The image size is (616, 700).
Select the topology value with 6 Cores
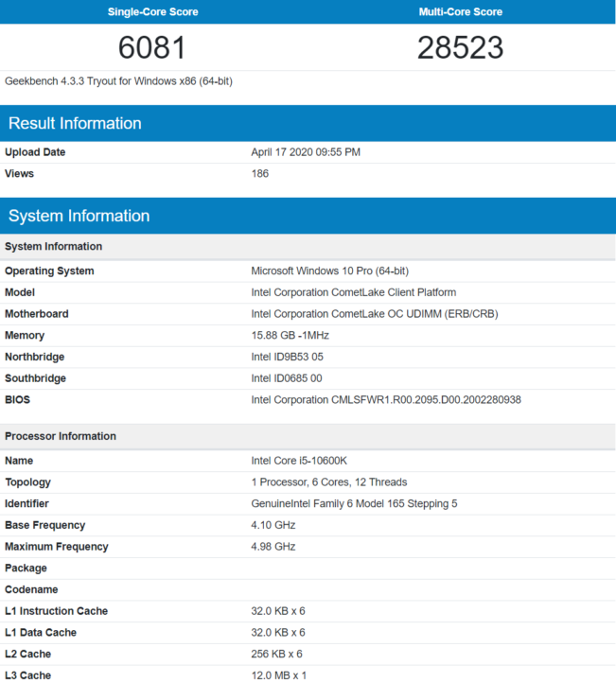330,482
